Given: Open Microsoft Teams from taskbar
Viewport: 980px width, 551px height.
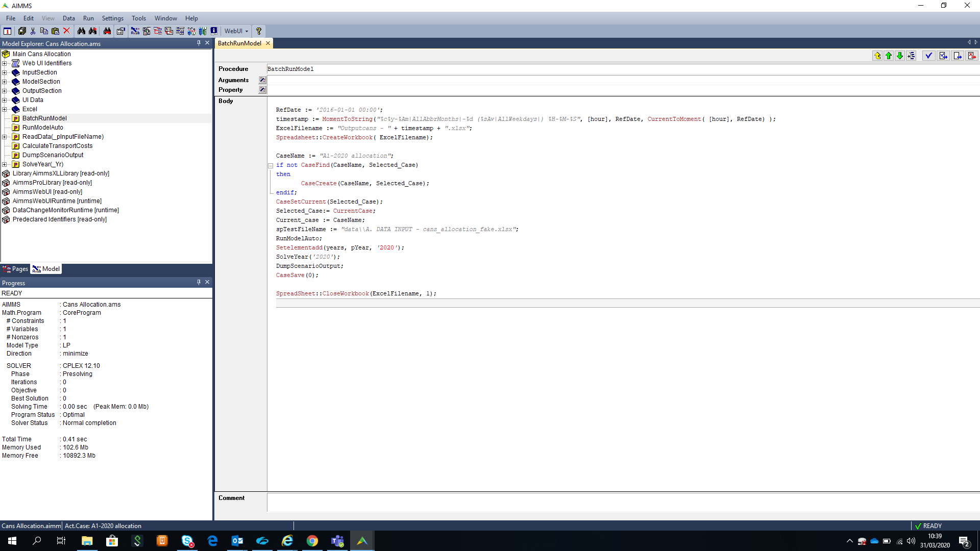Looking at the screenshot, I should tap(337, 541).
